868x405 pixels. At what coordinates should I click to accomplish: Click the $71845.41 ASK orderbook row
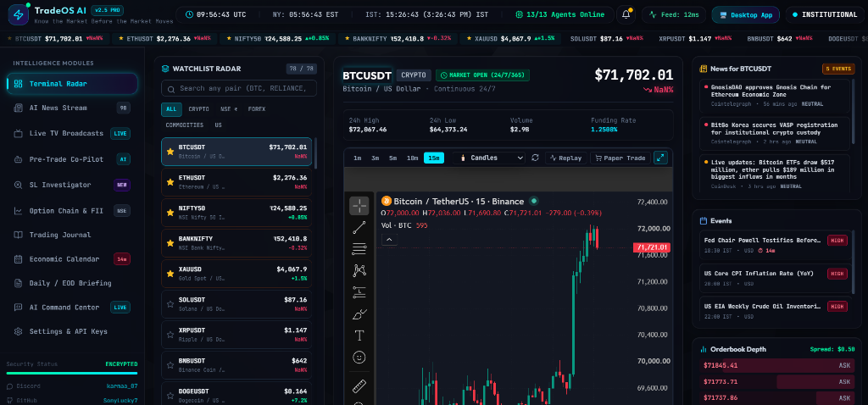click(x=778, y=366)
